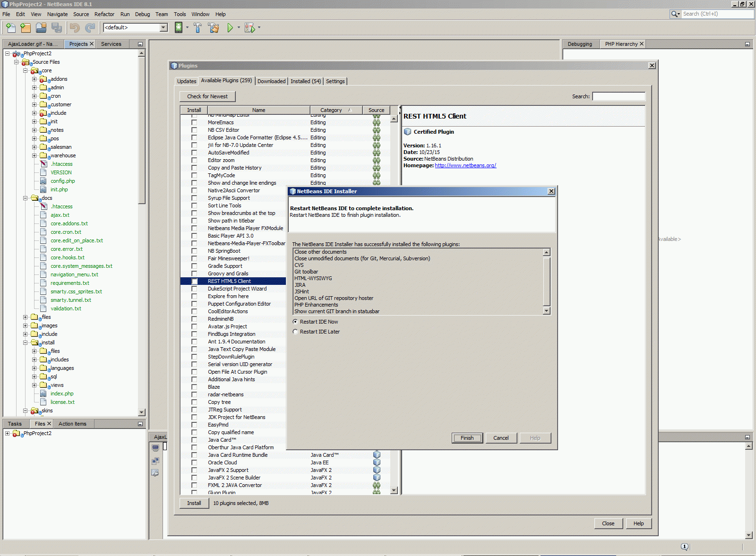Close the Projects tab with its X

point(92,44)
